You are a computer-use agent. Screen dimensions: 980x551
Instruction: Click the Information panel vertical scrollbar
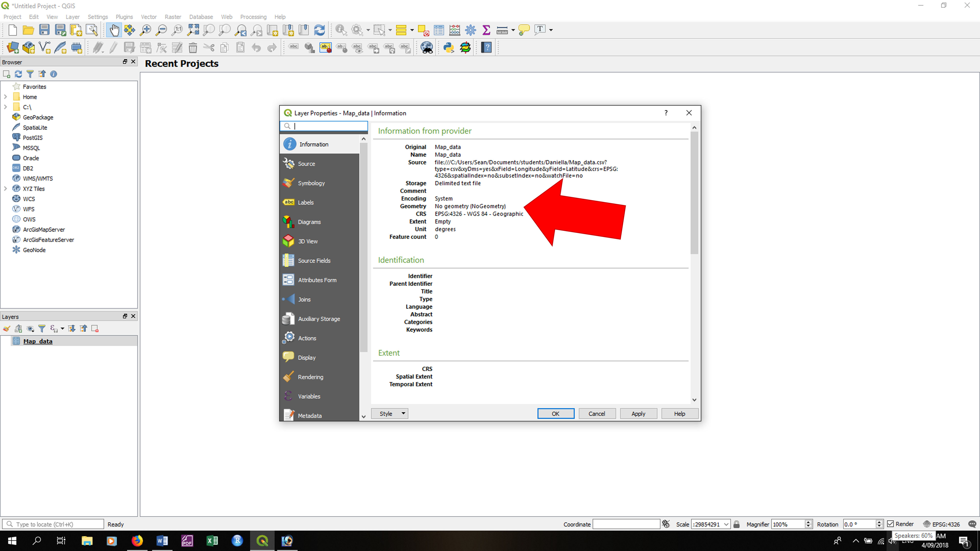click(694, 192)
